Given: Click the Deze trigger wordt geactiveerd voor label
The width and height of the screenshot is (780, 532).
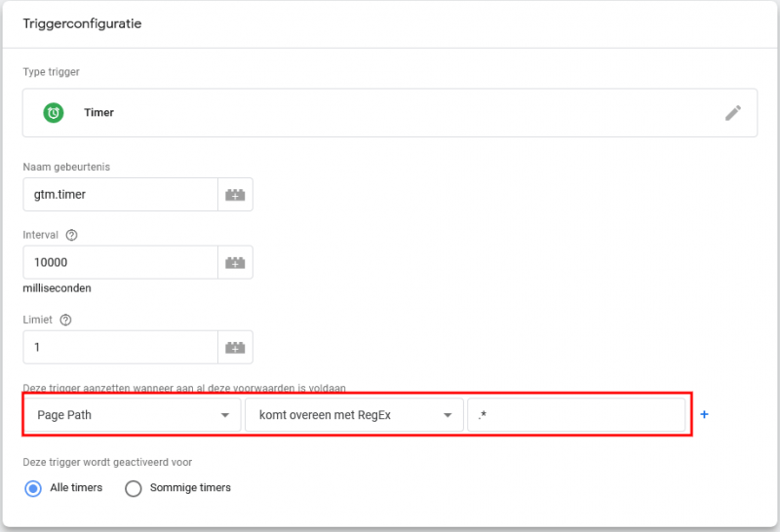Looking at the screenshot, I should pyautogui.click(x=107, y=463).
